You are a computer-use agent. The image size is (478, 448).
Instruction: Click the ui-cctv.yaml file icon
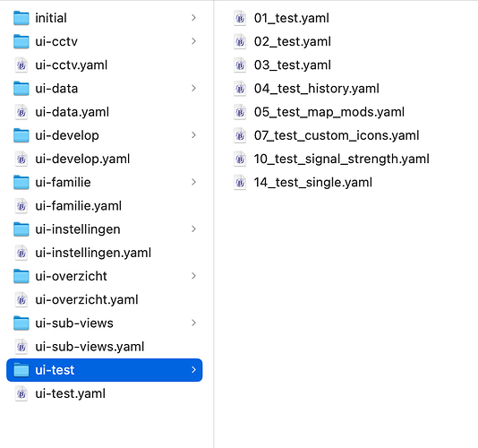point(21,65)
